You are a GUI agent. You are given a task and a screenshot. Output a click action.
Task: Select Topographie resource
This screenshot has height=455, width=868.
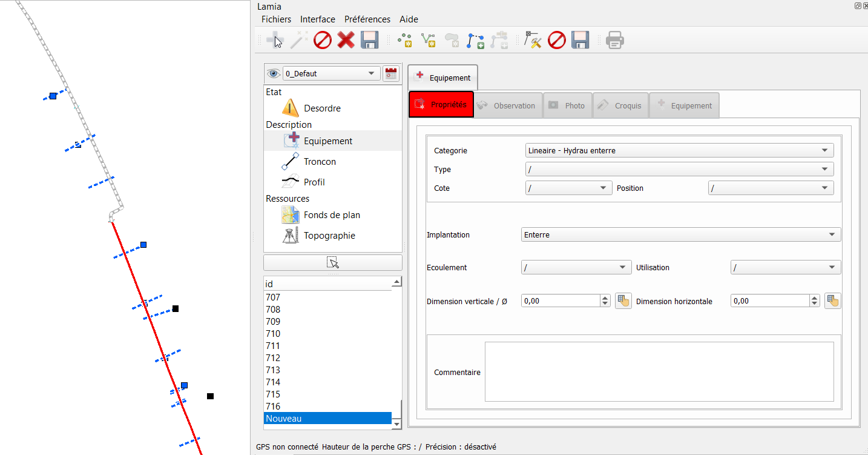click(x=329, y=236)
